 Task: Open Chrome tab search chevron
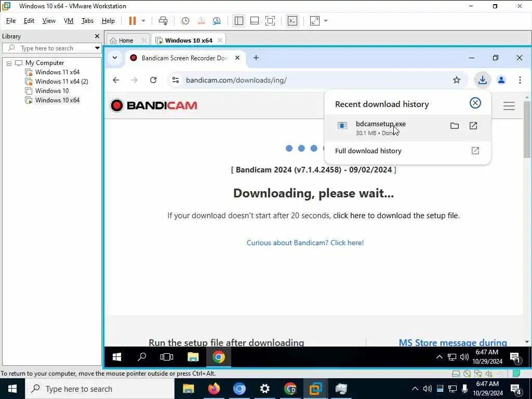coord(115,58)
